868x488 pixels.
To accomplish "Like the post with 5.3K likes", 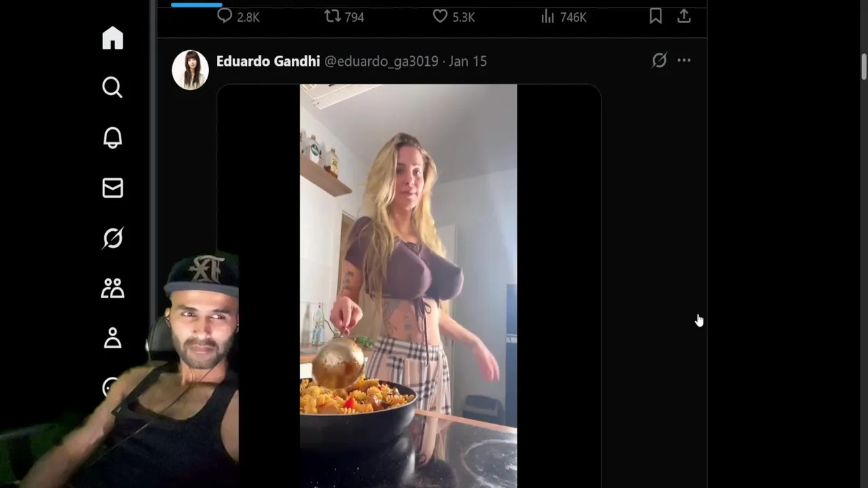I will pyautogui.click(x=454, y=16).
